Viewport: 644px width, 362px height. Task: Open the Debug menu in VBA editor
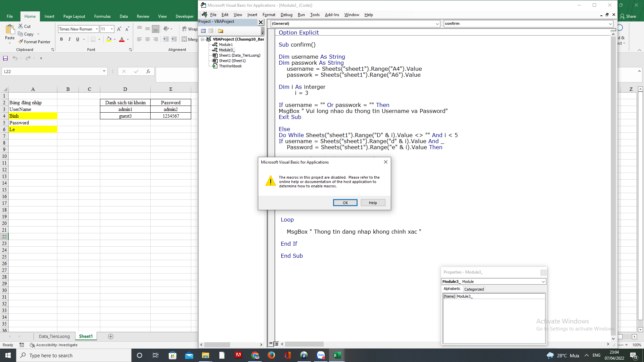coord(286,15)
